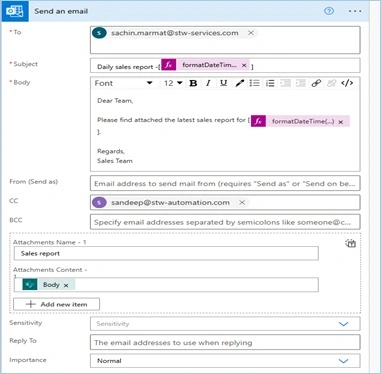Viewport: 381px width, 374px height.
Task: Insert a bulleted list
Action: click(x=254, y=83)
